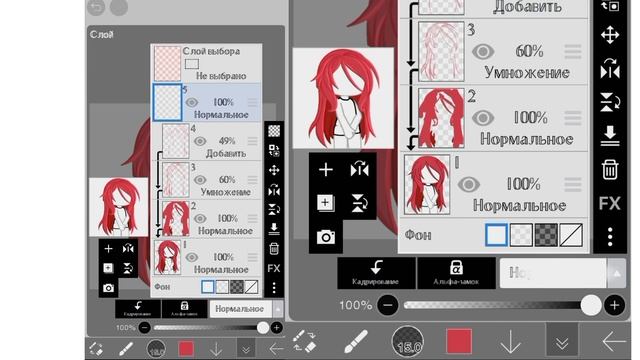Image resolution: width=640 pixels, height=360 pixels.
Task: Select the large brush tool in the enlarged bottom bar
Action: (x=356, y=341)
